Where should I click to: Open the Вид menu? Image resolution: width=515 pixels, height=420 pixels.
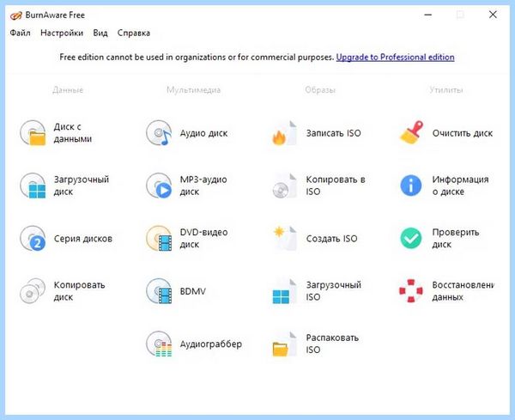pyautogui.click(x=100, y=33)
